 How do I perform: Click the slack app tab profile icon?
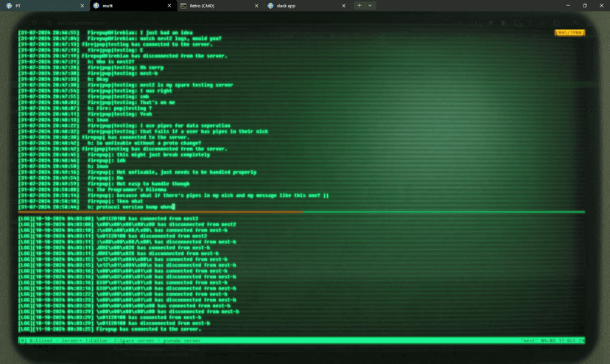tap(270, 5)
